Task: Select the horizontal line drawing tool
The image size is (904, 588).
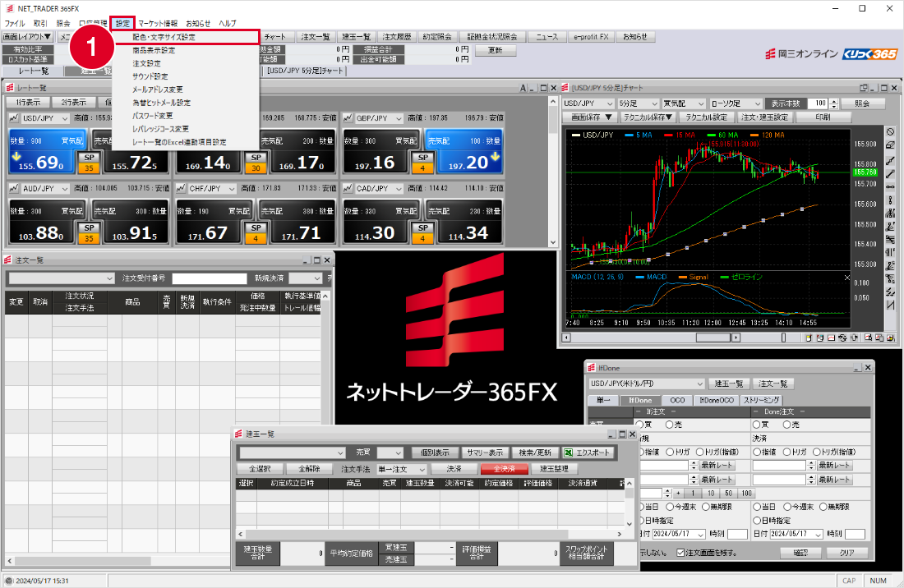Action: (891, 187)
